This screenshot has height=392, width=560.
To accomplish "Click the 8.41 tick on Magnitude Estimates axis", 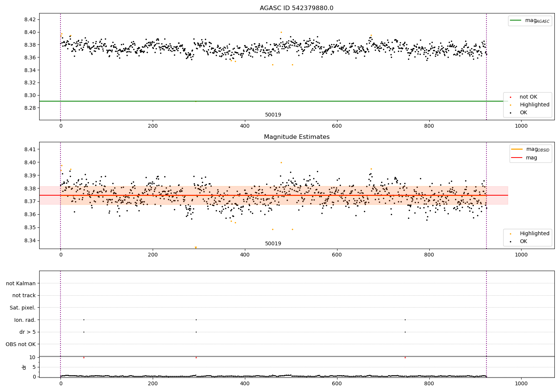I will pyautogui.click(x=29, y=149).
